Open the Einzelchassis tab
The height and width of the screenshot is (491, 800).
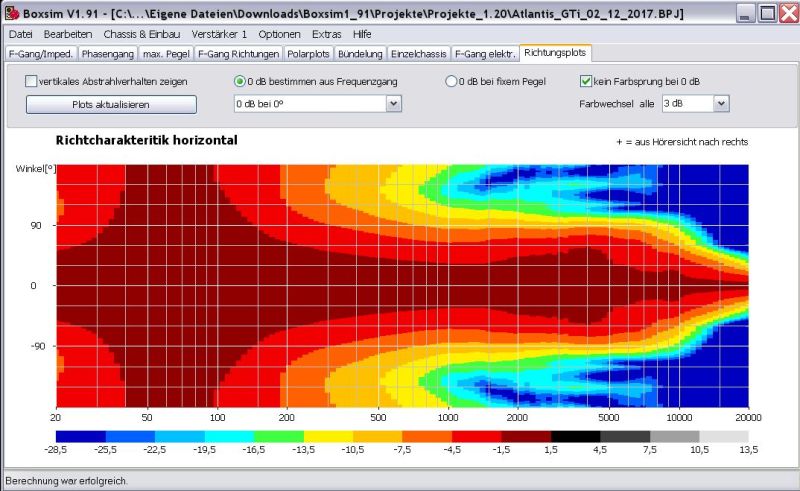pos(418,53)
